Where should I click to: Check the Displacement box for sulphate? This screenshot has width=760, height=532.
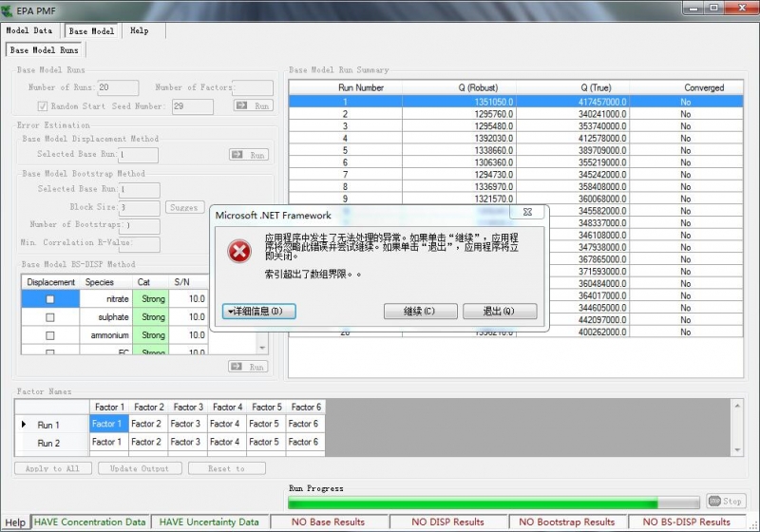(x=50, y=317)
